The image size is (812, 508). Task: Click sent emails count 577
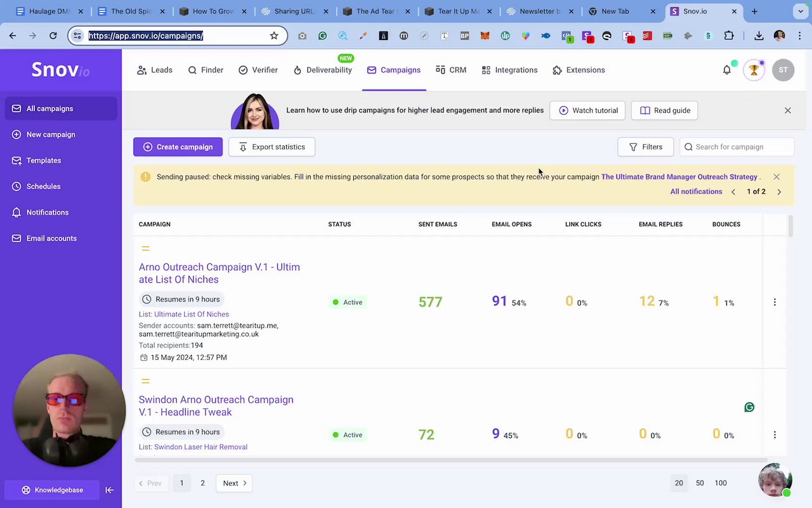click(x=430, y=302)
